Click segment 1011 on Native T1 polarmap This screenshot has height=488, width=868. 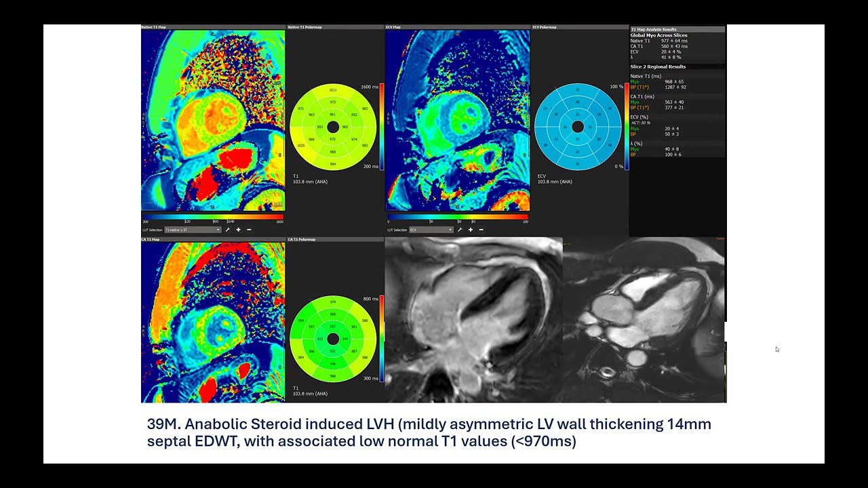(333, 90)
